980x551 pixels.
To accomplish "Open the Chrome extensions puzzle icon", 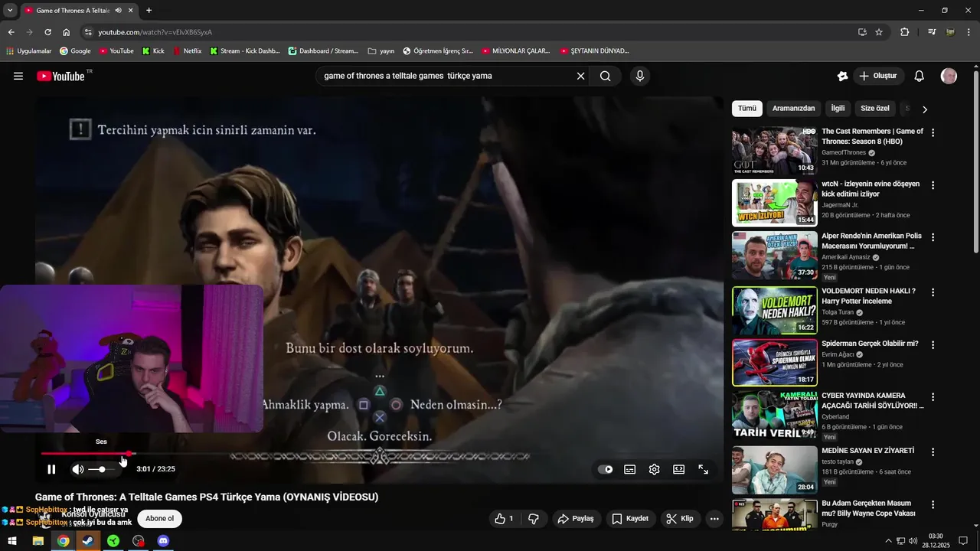I will pos(905,32).
